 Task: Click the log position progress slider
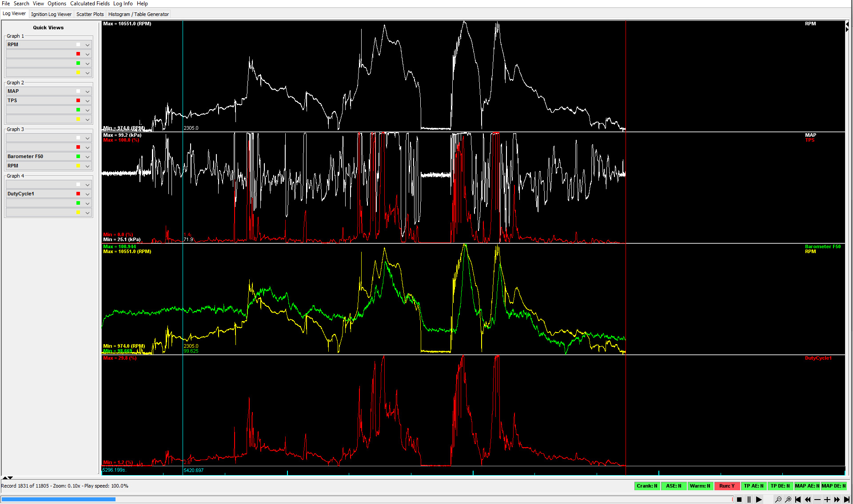pyautogui.click(x=366, y=500)
